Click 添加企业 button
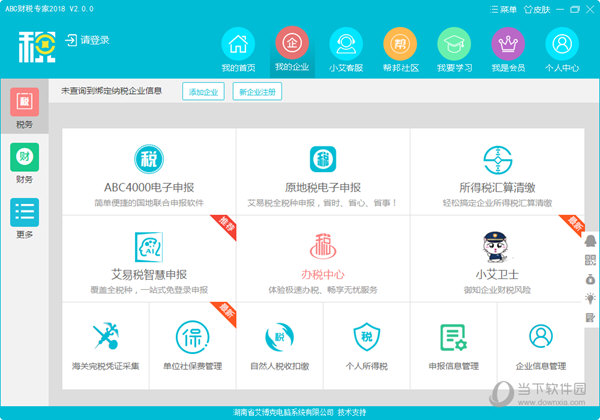The width and height of the screenshot is (600, 420). [203, 92]
